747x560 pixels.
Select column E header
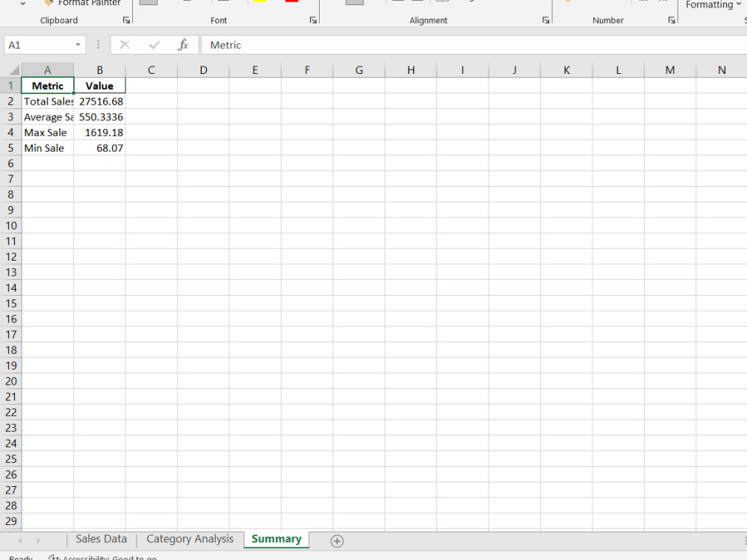click(x=255, y=70)
